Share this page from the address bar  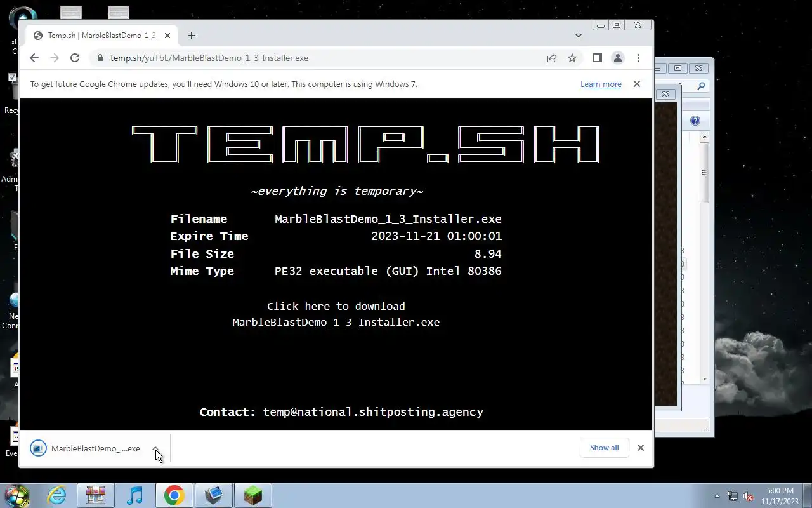pos(552,58)
